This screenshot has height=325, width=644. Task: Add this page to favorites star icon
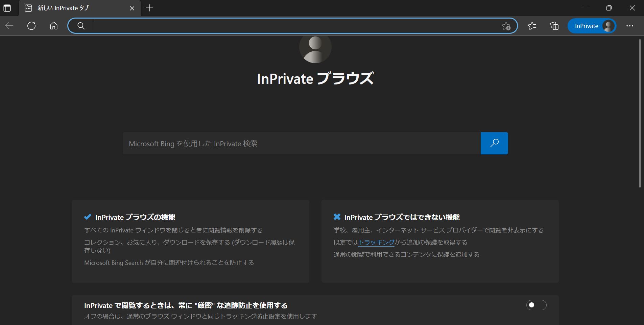point(506,26)
